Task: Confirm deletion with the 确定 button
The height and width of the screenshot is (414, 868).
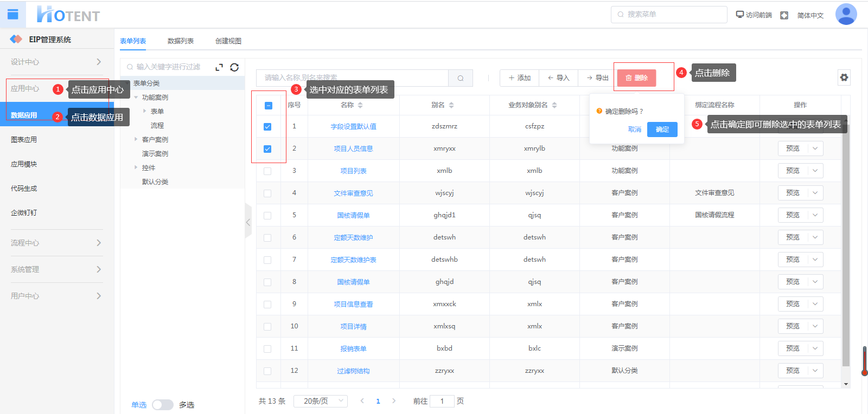Action: (x=662, y=130)
